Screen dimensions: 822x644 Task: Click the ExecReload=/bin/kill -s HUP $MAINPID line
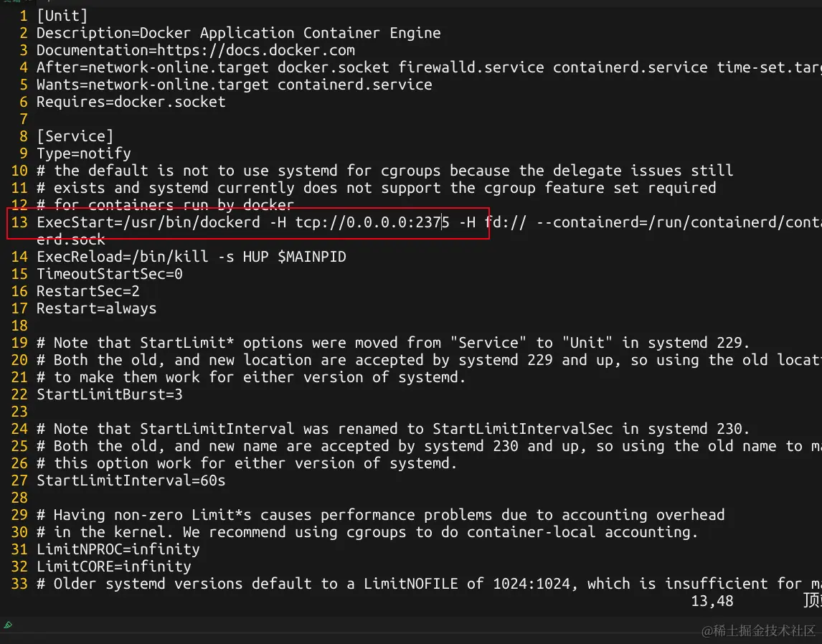point(191,257)
